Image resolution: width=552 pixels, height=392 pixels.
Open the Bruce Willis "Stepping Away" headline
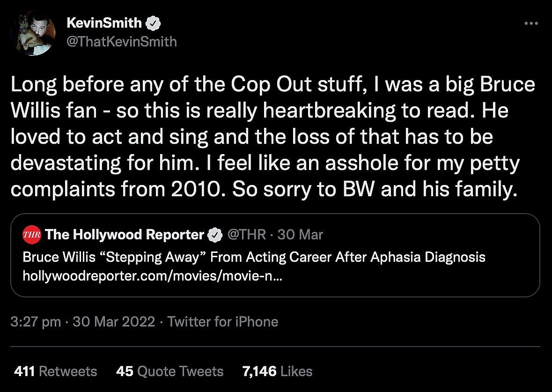pyautogui.click(x=254, y=257)
